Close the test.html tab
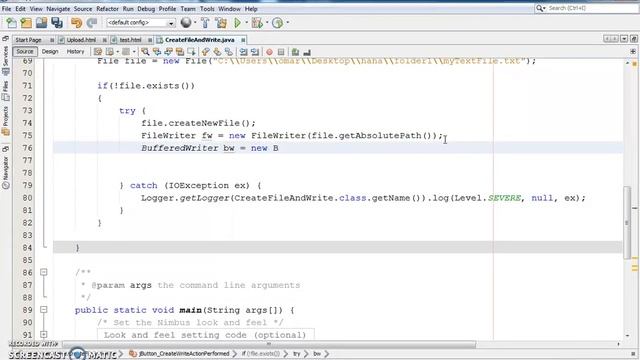This screenshot has height=360, width=640. click(x=150, y=40)
